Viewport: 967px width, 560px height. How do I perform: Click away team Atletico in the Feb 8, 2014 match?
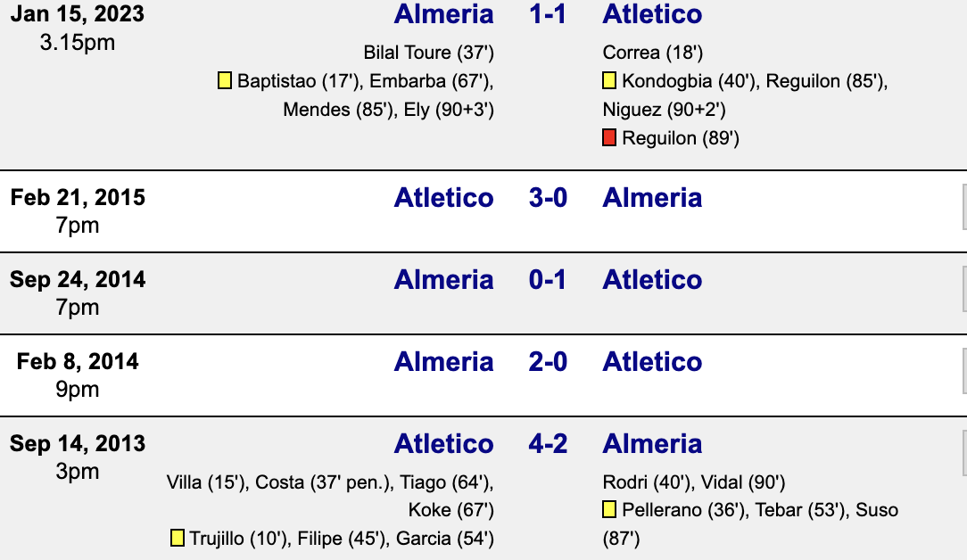tap(652, 362)
